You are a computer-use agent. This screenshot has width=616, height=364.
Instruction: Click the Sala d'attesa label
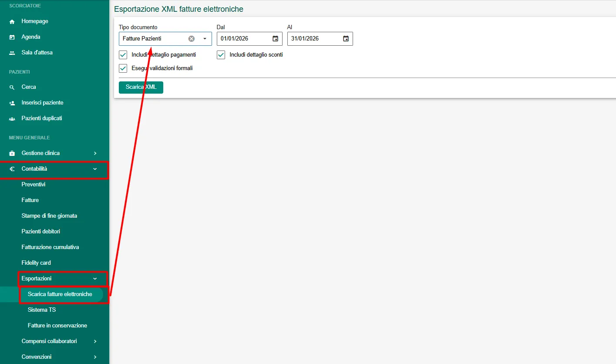pos(37,53)
